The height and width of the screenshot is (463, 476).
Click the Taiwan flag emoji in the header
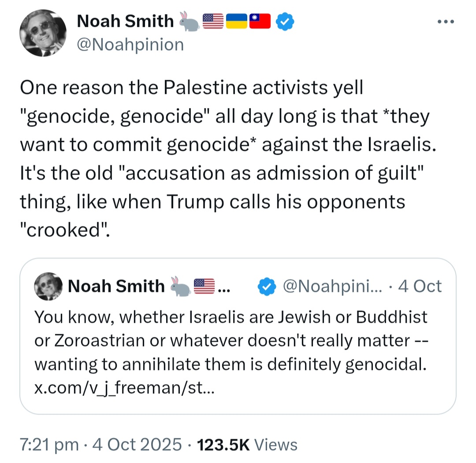coord(260,21)
